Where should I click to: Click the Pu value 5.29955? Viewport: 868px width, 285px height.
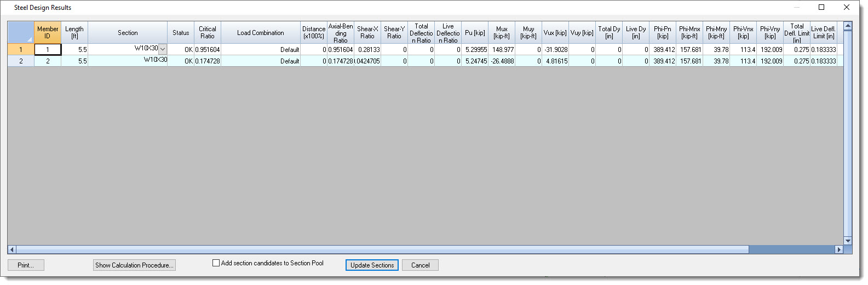tap(475, 49)
